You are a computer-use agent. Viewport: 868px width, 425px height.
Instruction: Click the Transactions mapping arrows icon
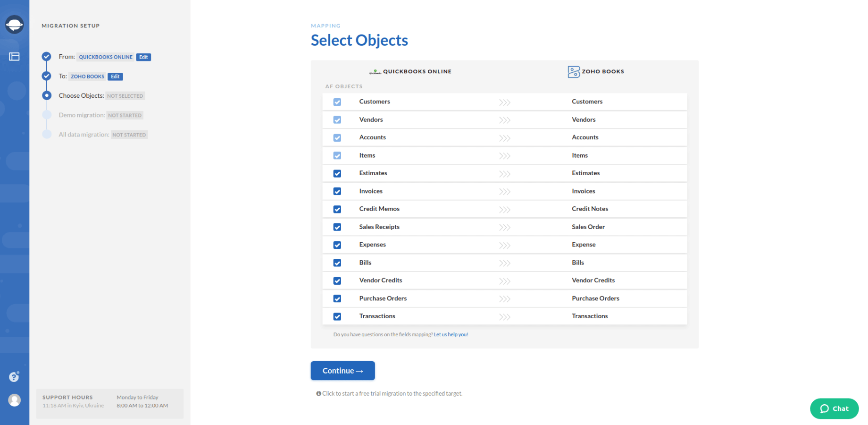pos(505,317)
